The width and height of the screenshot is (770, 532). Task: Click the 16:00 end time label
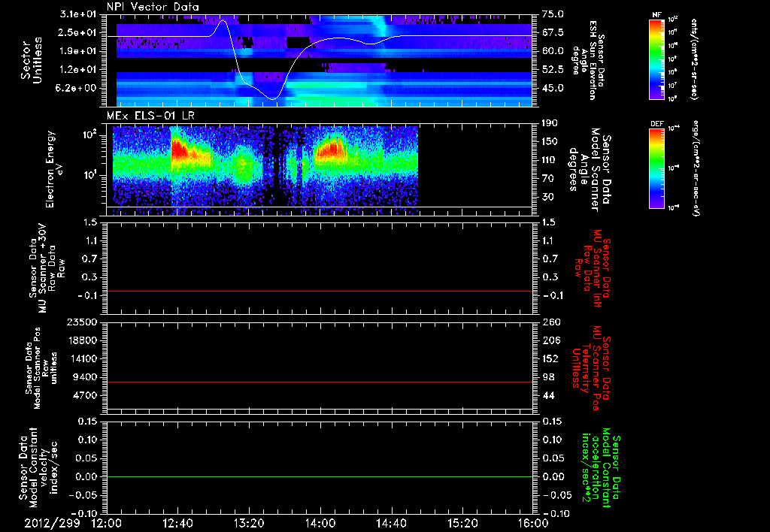[x=533, y=523]
